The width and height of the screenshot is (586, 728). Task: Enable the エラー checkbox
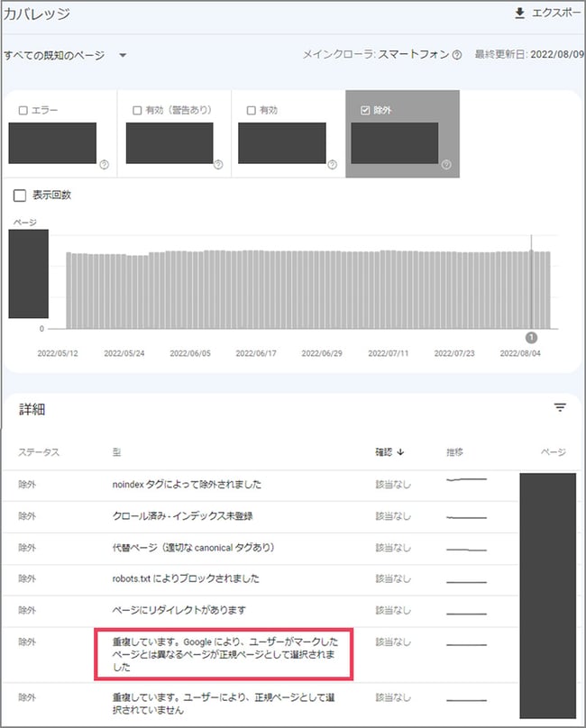23,111
